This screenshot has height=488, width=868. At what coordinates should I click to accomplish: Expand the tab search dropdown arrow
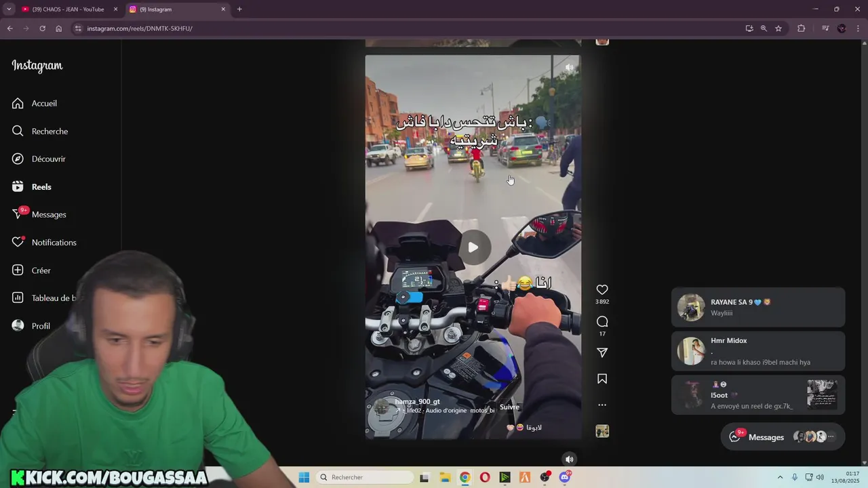point(9,9)
